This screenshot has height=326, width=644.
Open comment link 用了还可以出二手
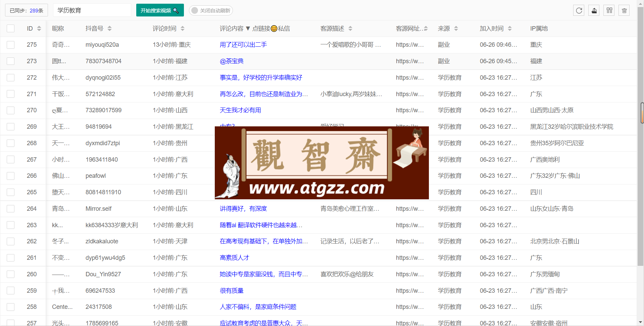[243, 45]
